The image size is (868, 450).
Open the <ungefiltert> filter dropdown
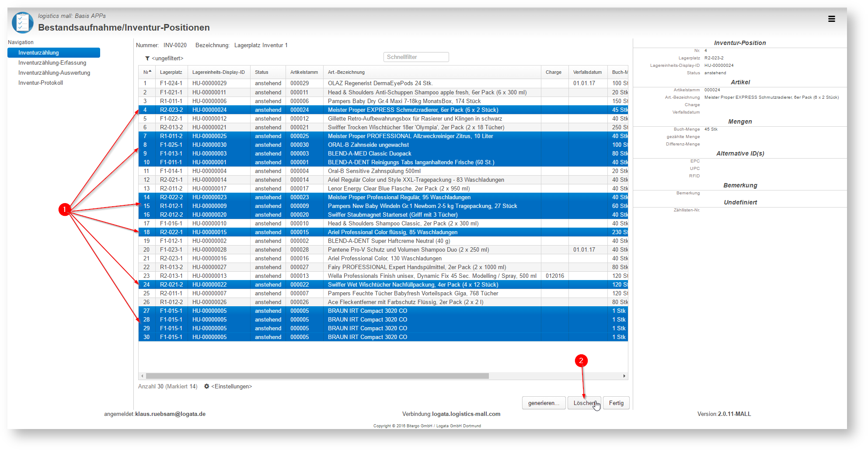[167, 59]
